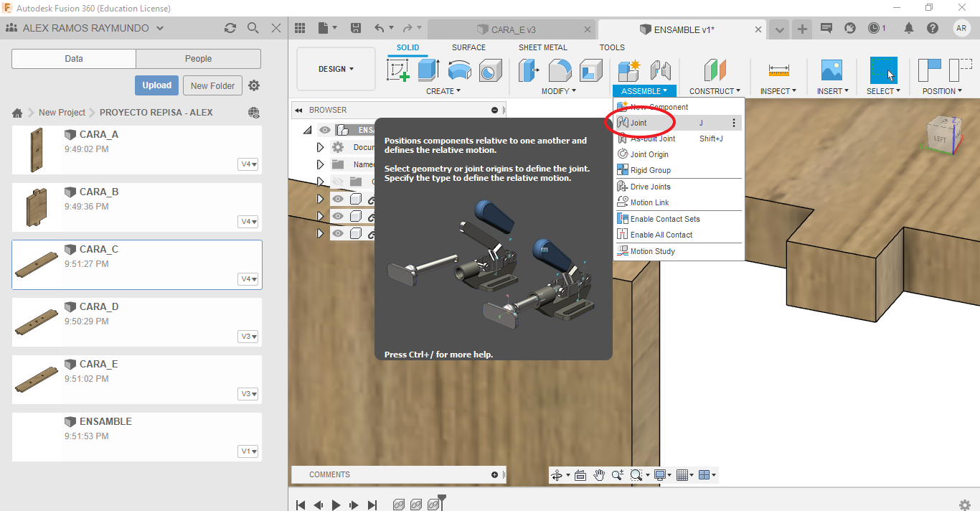980x511 pixels.
Task: Open the V4 version dropdown for CARA_A
Action: [x=248, y=164]
